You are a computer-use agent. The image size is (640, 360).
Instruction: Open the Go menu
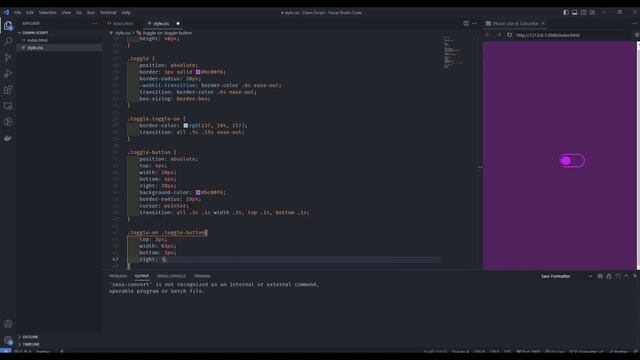79,12
